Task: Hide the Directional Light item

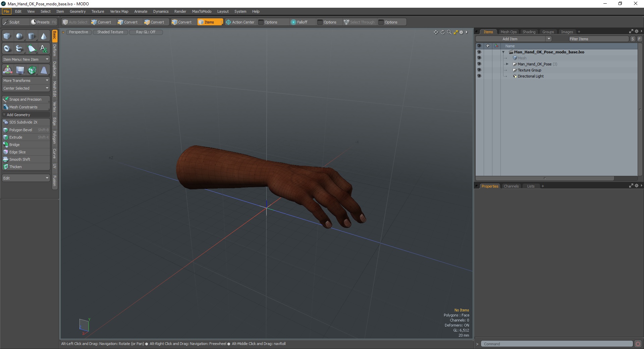Action: (479, 76)
